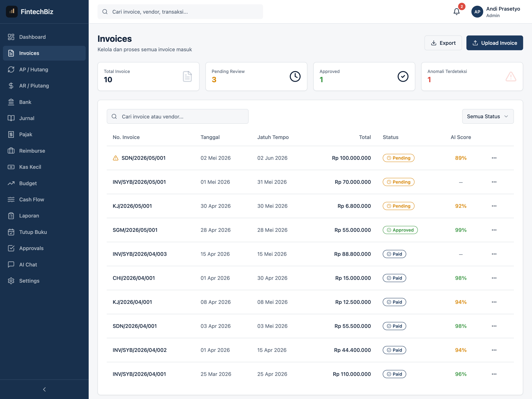The height and width of the screenshot is (399, 532).
Task: Click Approved badge for SGM/2026/05/001
Action: tap(400, 230)
